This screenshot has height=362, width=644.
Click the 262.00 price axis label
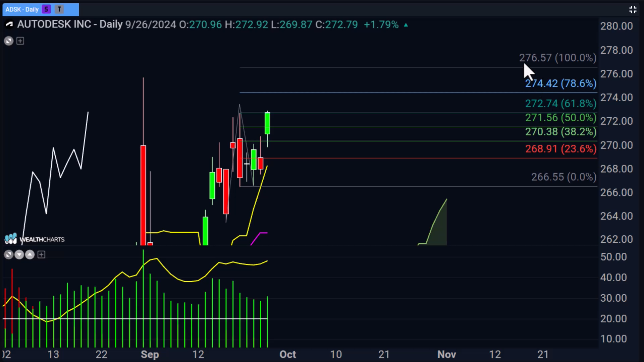616,239
